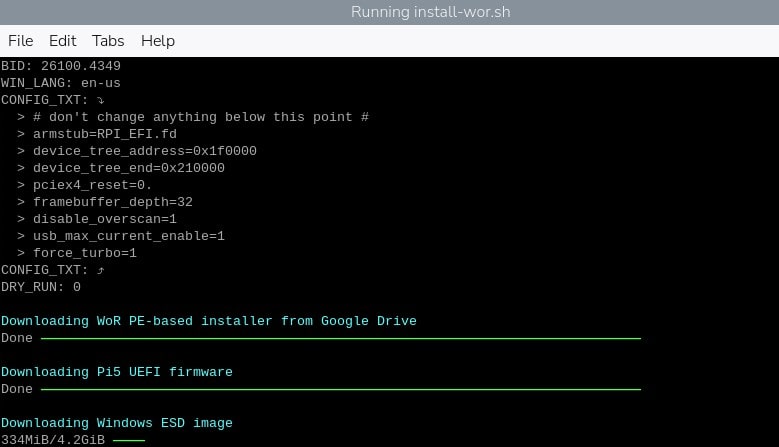Click 'Downloading WoR PE-based installer' heading

[208, 321]
